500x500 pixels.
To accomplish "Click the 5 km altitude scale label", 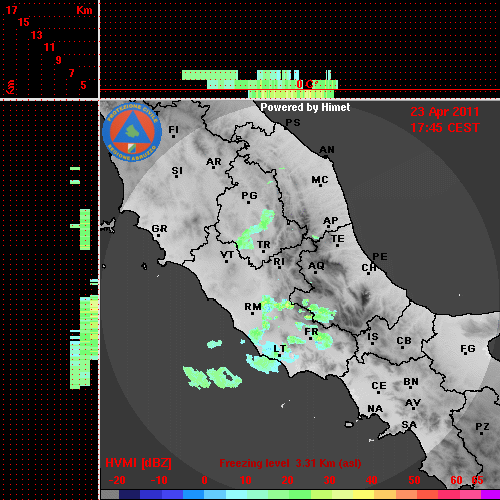I will (x=83, y=85).
